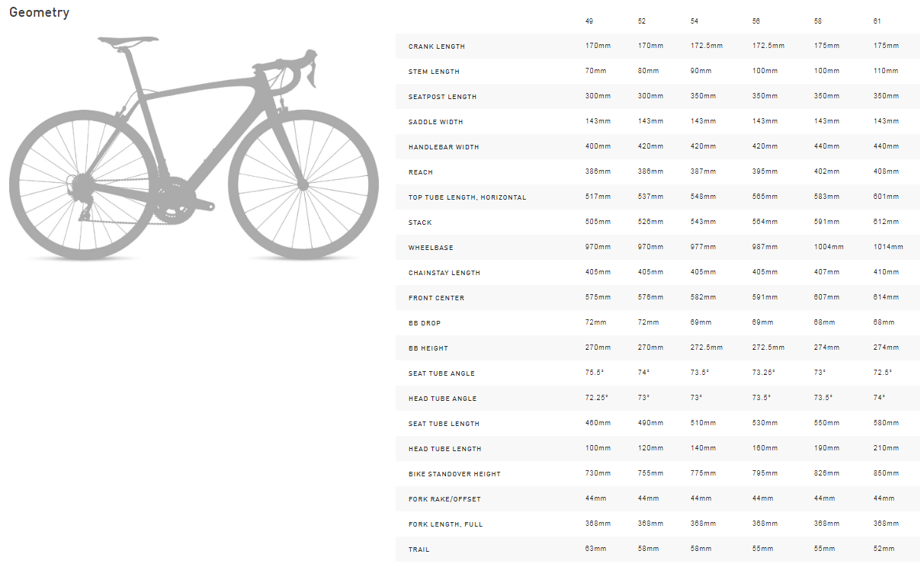Select the size 49 column header
This screenshot has height=567, width=924.
589,21
